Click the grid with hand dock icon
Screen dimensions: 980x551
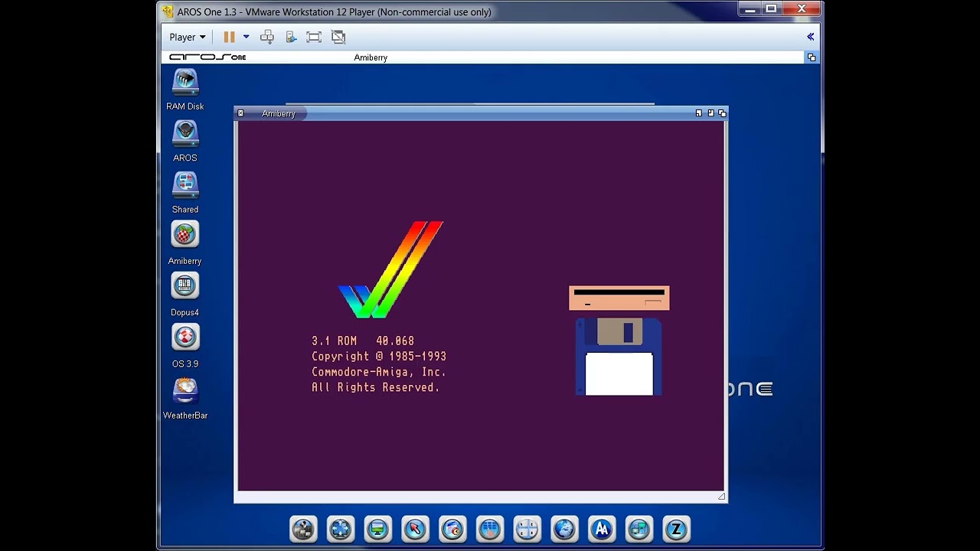(490, 529)
